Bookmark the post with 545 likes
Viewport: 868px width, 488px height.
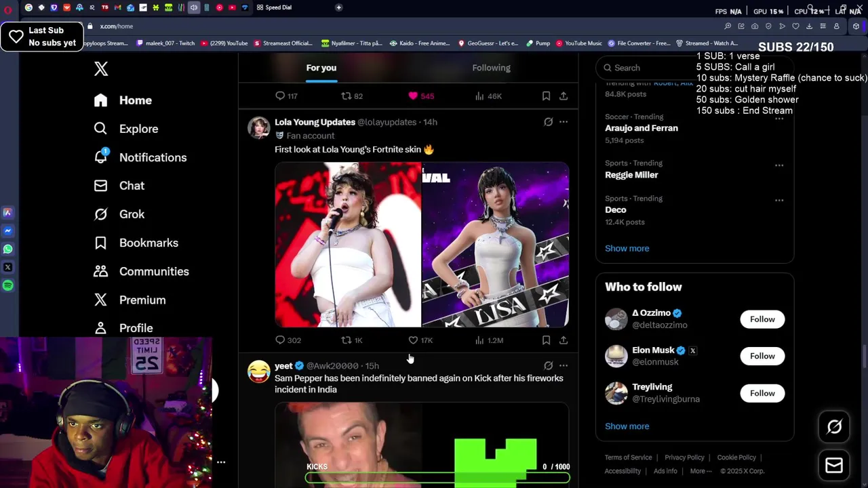[x=546, y=96]
